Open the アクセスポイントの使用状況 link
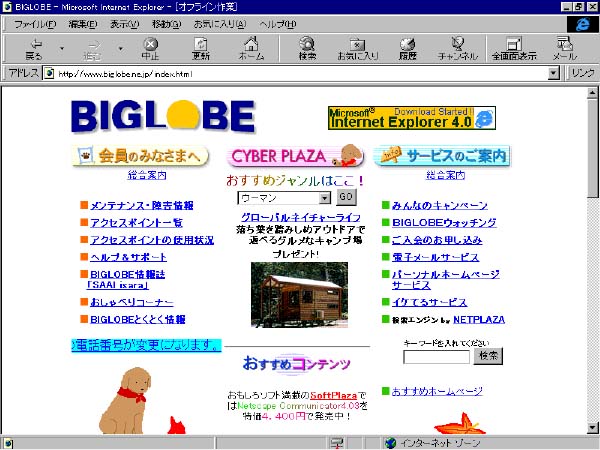The width and height of the screenshot is (600, 450). coord(152,240)
